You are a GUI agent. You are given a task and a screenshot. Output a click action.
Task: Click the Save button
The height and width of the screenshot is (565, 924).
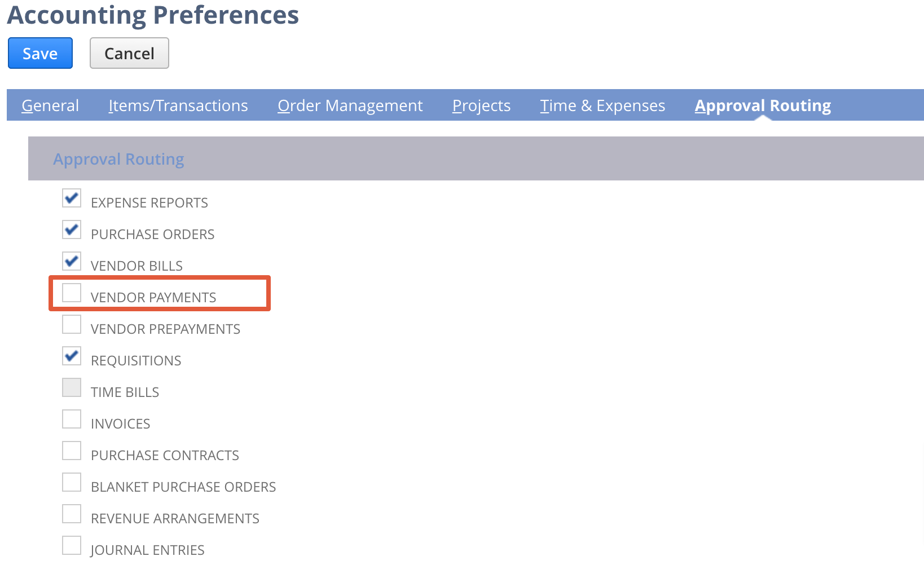(x=40, y=53)
